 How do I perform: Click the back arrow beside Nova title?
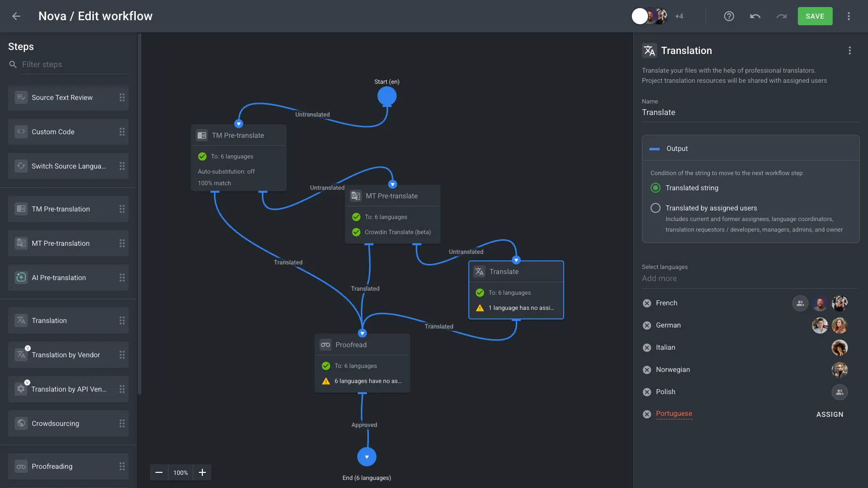click(x=17, y=16)
